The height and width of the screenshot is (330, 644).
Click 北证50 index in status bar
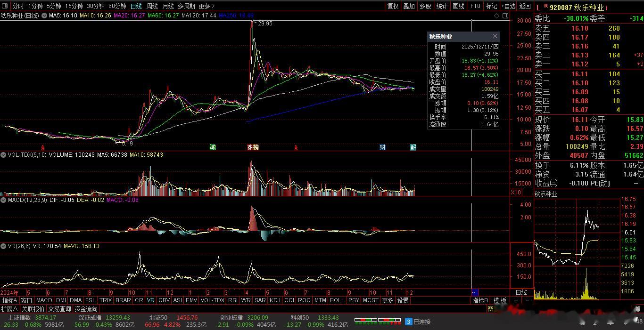pyautogui.click(x=158, y=318)
